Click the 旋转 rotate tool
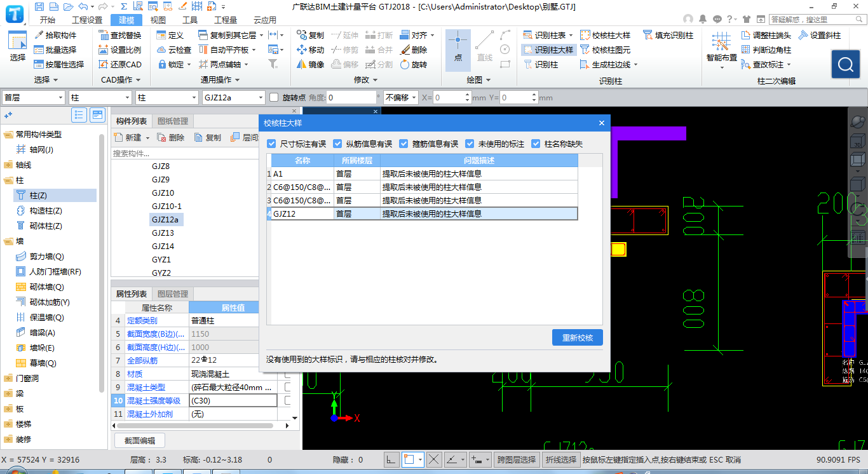This screenshot has width=868, height=474. point(414,64)
